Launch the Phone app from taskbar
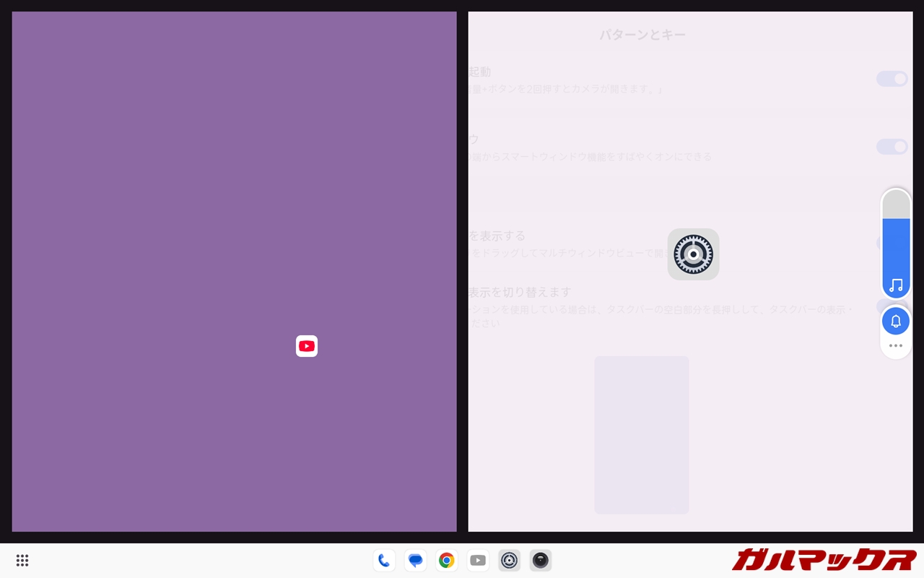 384,561
